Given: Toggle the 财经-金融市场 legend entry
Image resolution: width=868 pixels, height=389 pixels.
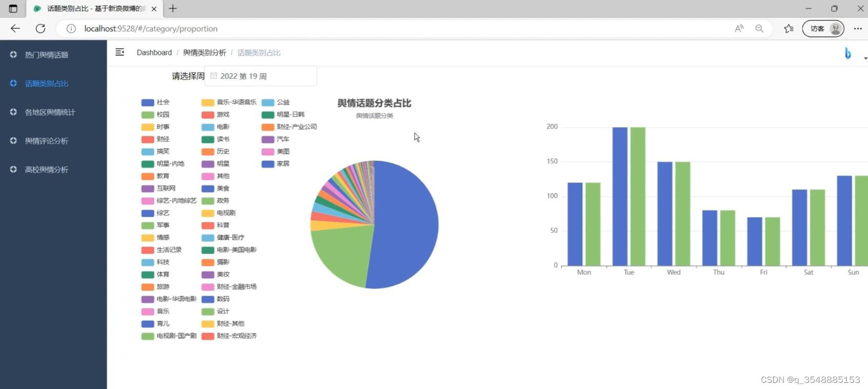Looking at the screenshot, I should point(229,287).
